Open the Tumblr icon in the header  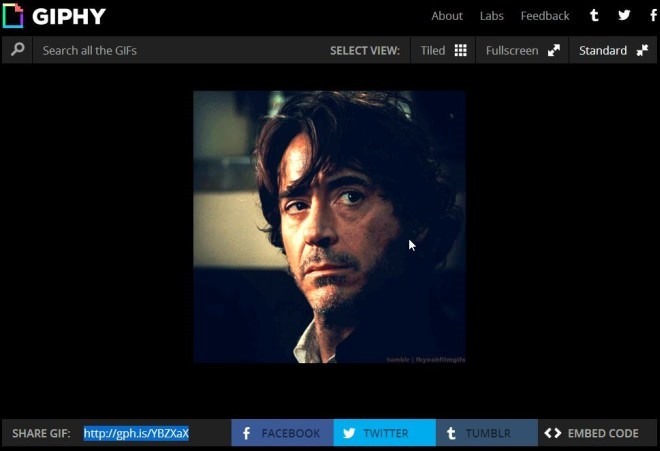[594, 16]
